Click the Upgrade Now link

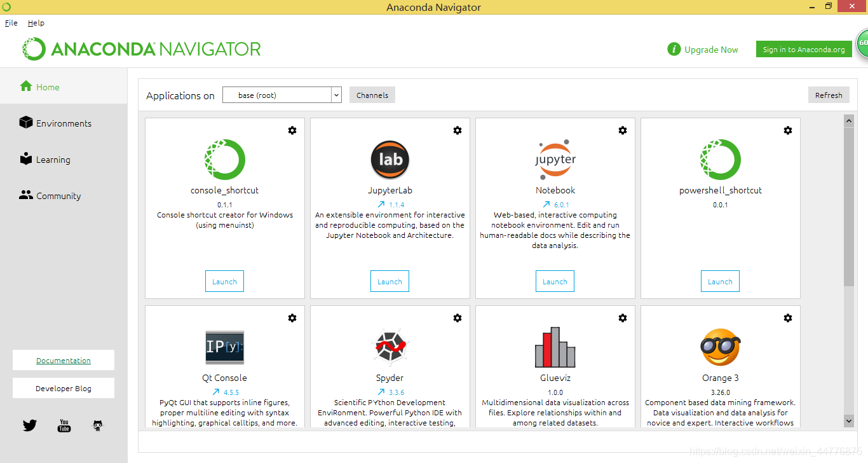(711, 50)
